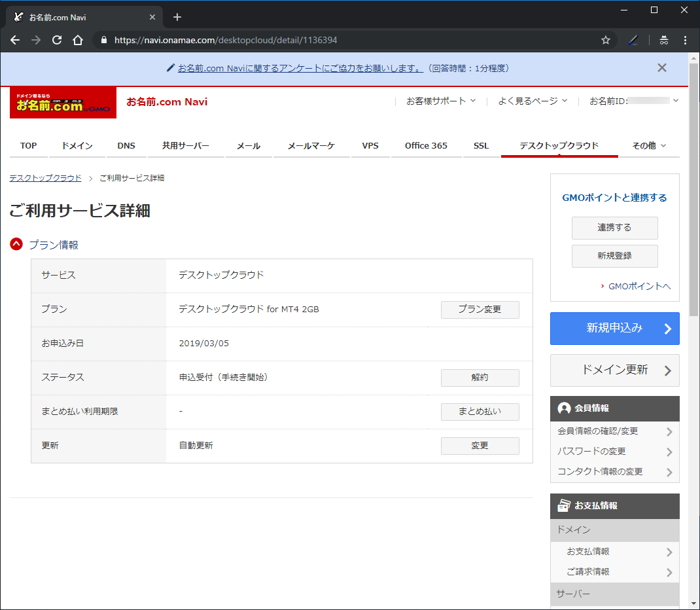Viewport: 700px width, 610px height.
Task: Bookmark this page with the star icon
Action: pos(606,40)
